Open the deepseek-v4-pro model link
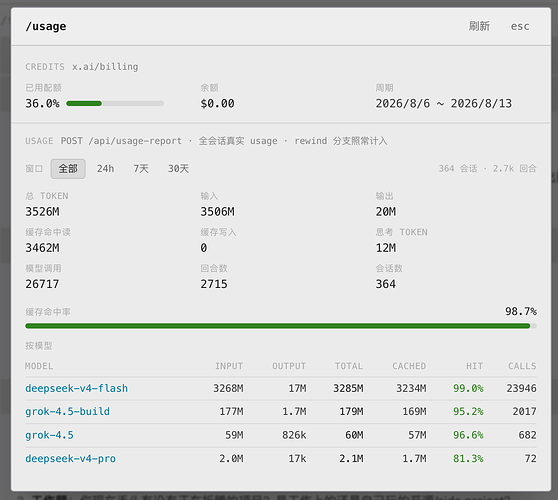 click(70, 459)
